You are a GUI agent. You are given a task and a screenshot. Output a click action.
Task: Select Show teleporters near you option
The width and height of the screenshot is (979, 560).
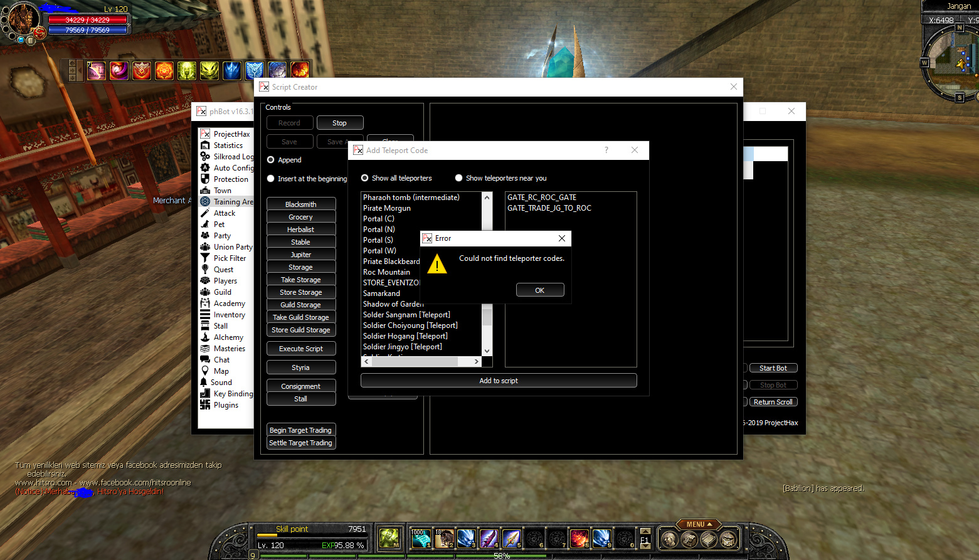[x=458, y=178]
